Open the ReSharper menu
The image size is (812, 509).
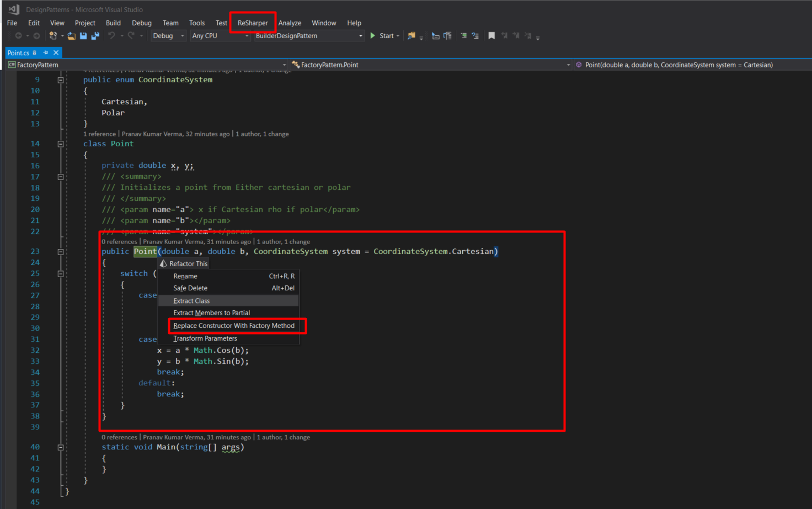[253, 23]
